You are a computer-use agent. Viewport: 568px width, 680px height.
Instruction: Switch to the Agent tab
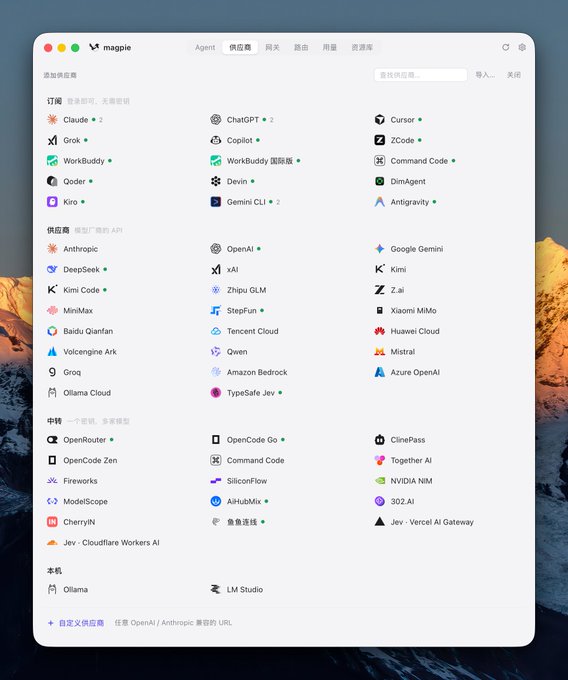click(x=205, y=47)
